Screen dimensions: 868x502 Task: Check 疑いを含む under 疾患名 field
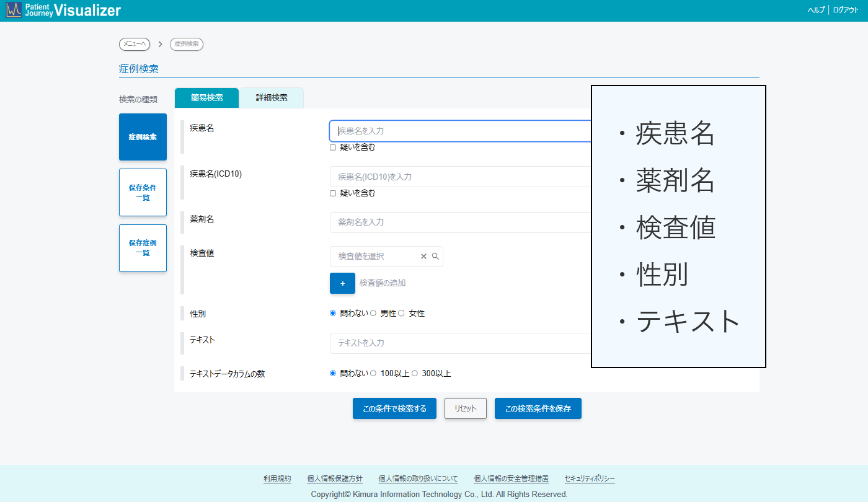pos(333,148)
